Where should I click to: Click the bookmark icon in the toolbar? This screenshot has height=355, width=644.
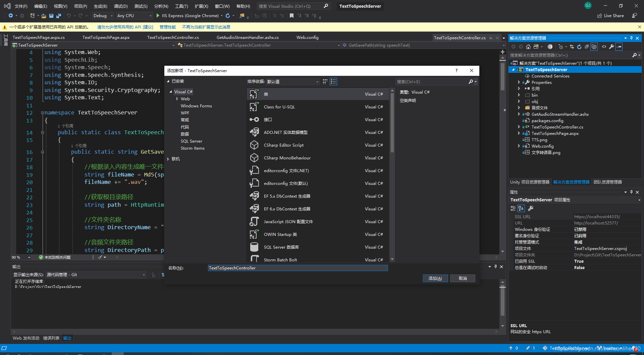point(291,15)
